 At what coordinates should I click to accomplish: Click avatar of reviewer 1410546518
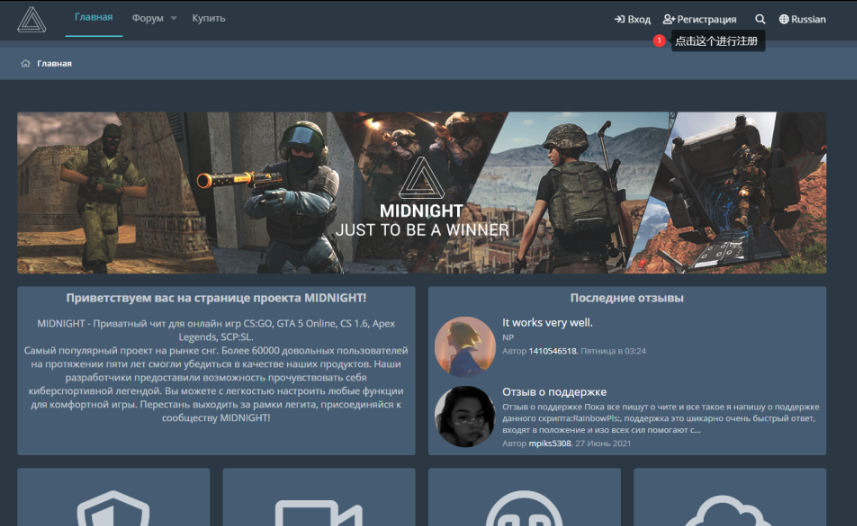465,347
